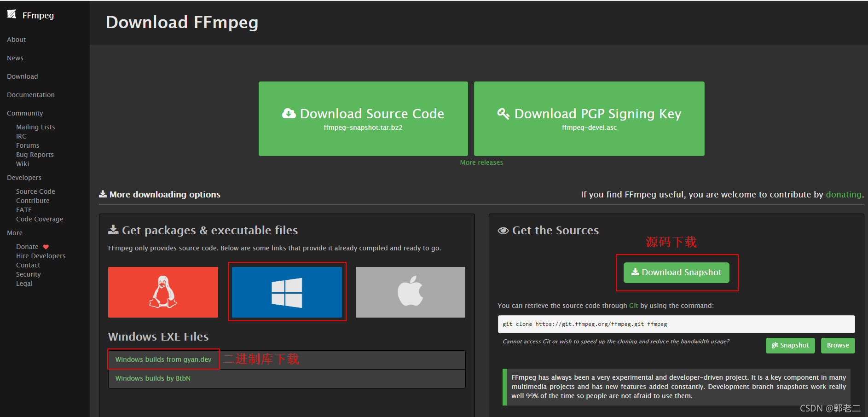Click the git clone command field
Screen dimensions: 868x417
tap(677, 324)
